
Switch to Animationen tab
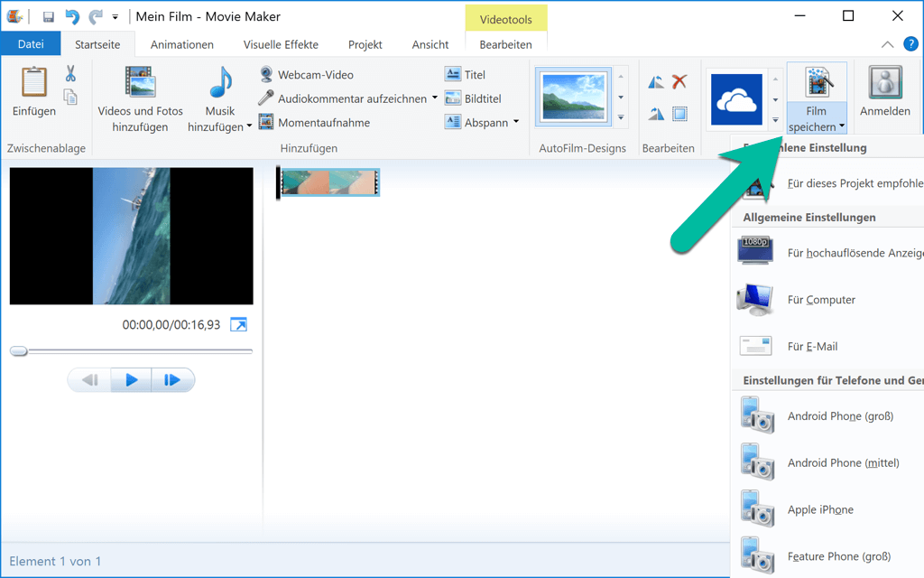[182, 45]
